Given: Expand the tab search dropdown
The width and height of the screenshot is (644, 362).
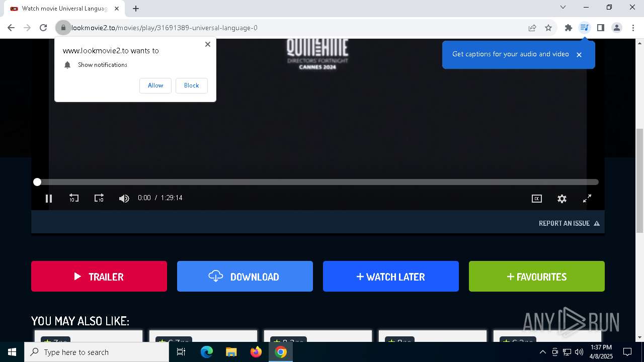Looking at the screenshot, I should [563, 7].
